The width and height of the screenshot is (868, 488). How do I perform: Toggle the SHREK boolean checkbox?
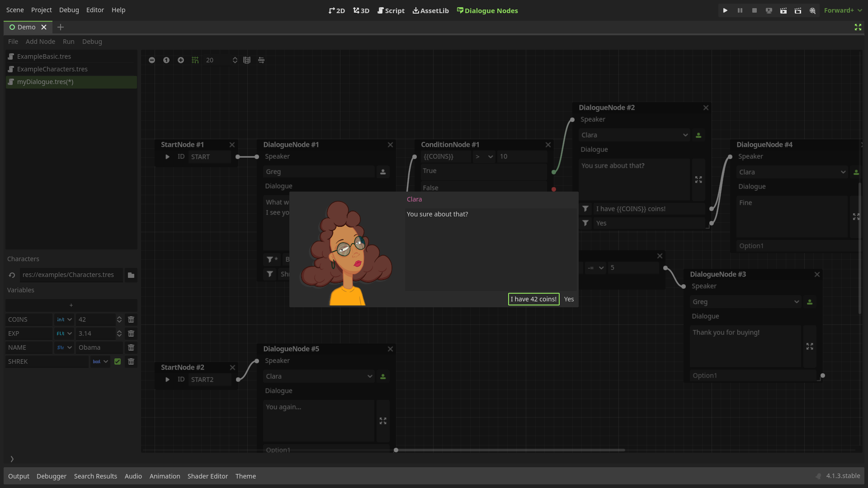tap(118, 361)
